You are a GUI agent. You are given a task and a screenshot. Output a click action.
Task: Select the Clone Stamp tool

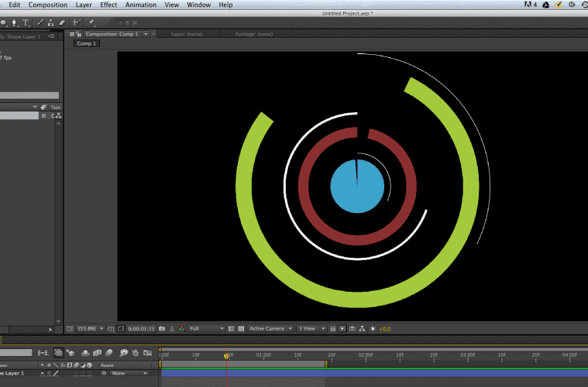tap(49, 23)
